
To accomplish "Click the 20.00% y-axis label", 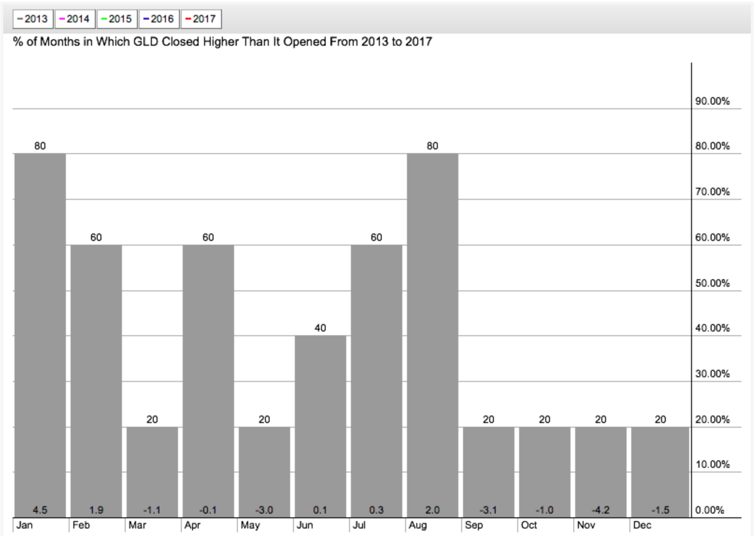I will click(713, 420).
